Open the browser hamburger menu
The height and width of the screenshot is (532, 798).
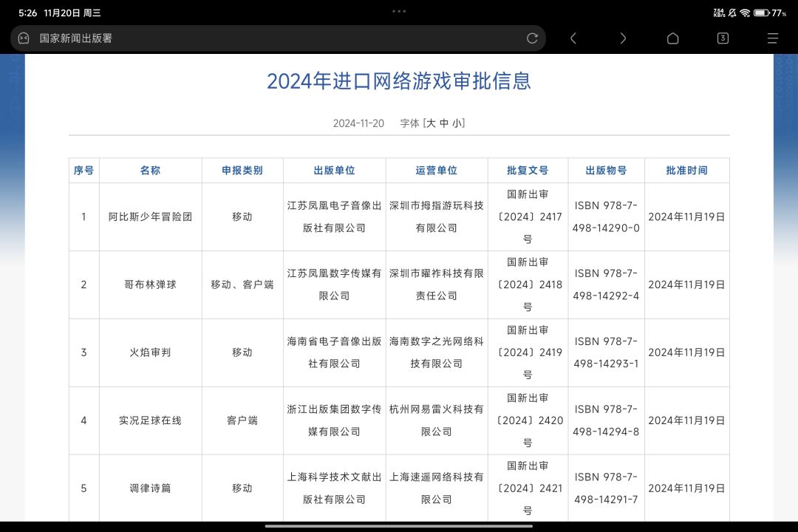(773, 38)
